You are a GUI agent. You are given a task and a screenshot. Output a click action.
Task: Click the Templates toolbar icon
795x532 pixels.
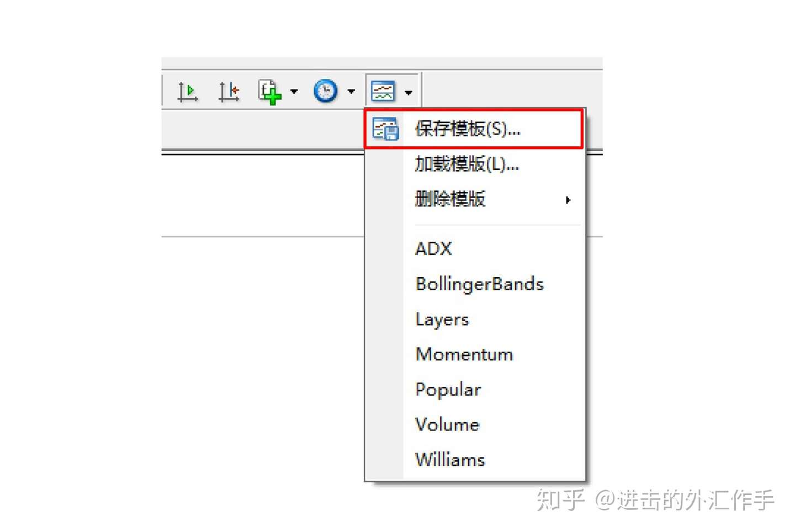tap(383, 91)
